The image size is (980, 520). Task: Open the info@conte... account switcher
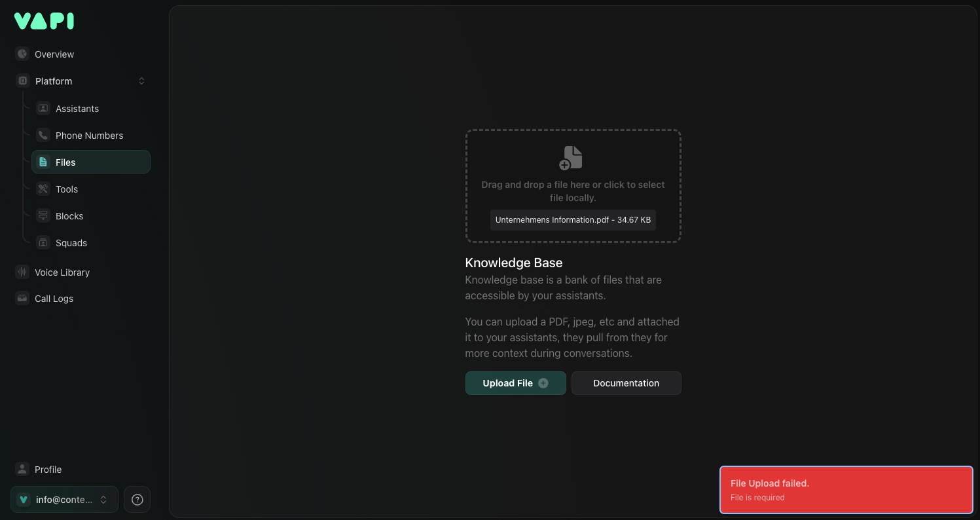[64, 500]
